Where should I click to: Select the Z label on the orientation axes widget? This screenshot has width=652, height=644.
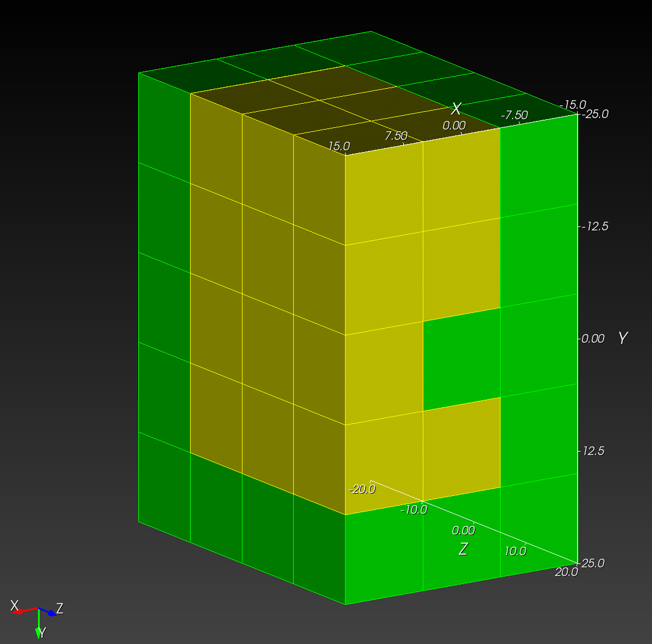point(59,608)
